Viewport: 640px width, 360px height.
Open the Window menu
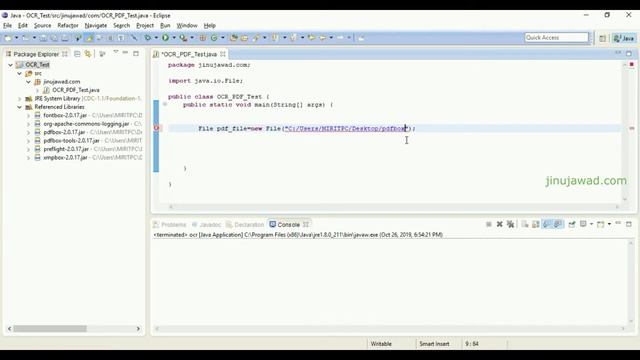pos(187,25)
